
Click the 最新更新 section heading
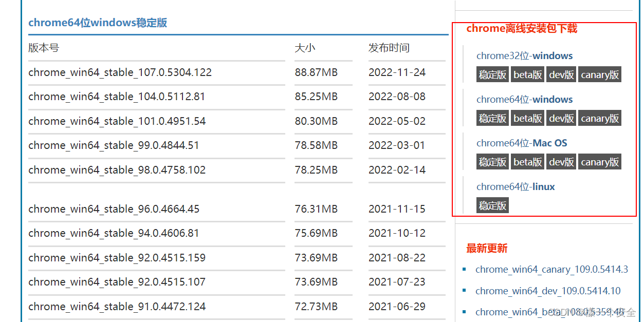pos(487,249)
